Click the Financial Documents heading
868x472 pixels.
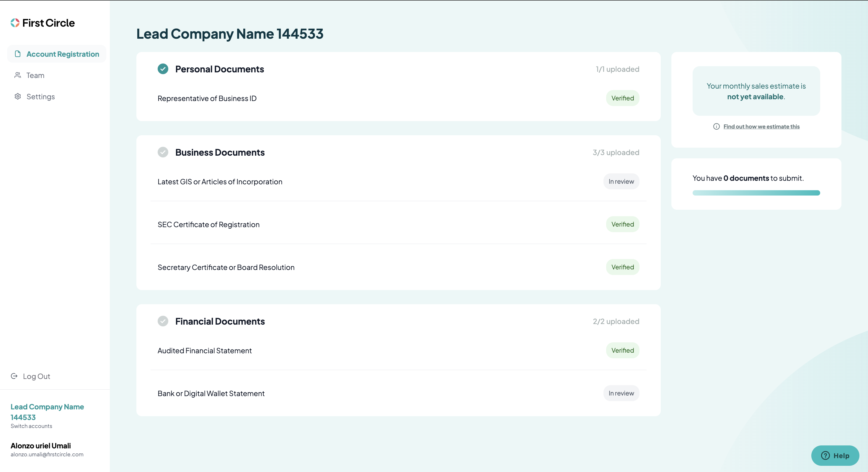220,321
